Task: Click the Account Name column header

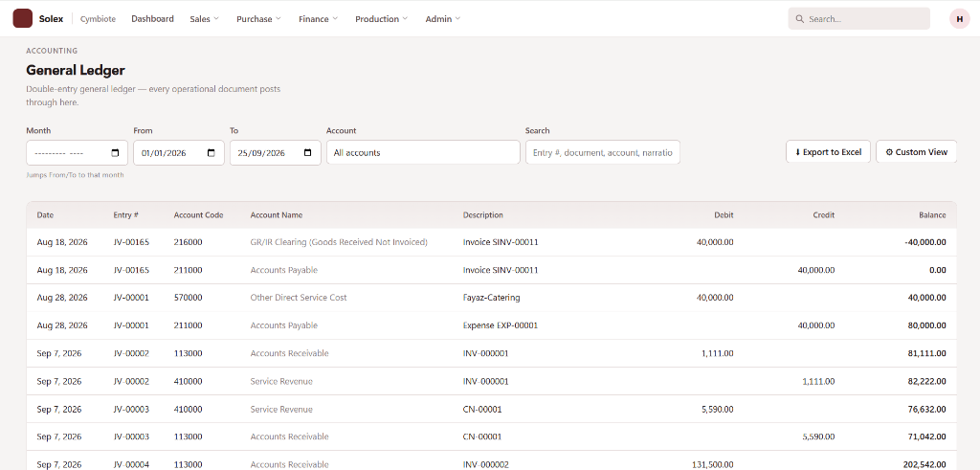Action: [277, 215]
